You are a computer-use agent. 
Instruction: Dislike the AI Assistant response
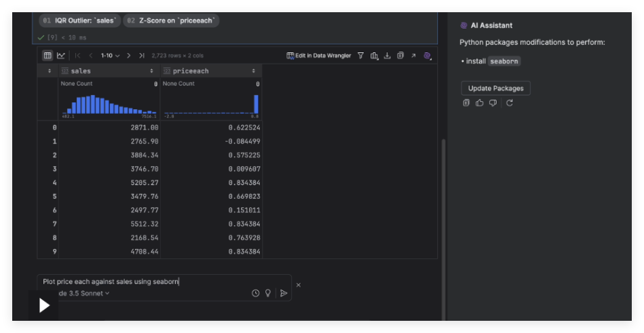(x=493, y=103)
